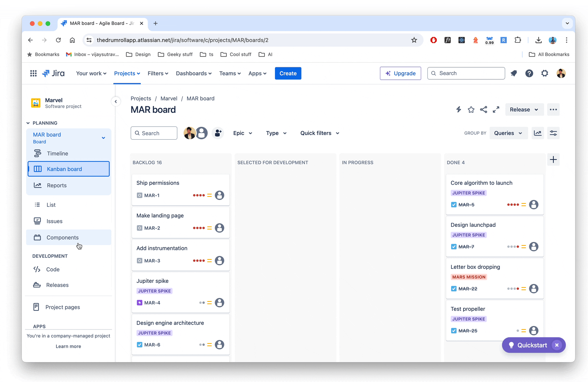The width and height of the screenshot is (588, 382).
Task: Open Components in sidebar
Action: [x=69, y=237]
